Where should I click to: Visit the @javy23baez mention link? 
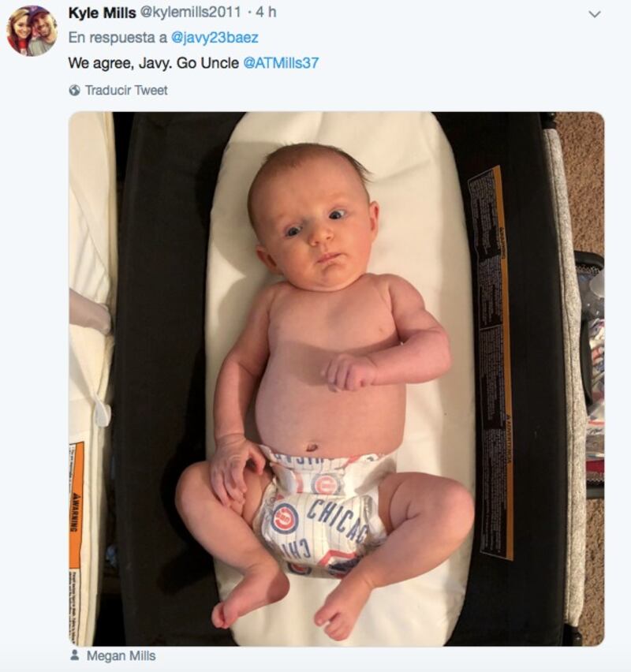pos(215,37)
